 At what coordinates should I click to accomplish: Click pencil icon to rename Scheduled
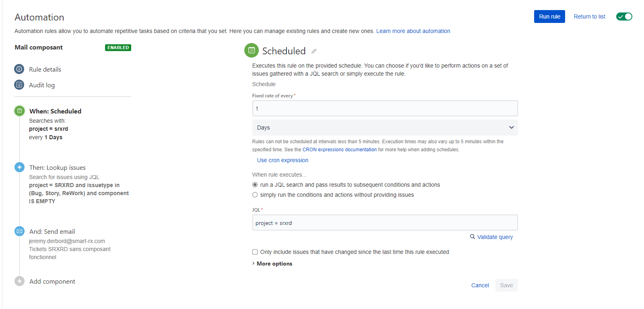(x=314, y=51)
